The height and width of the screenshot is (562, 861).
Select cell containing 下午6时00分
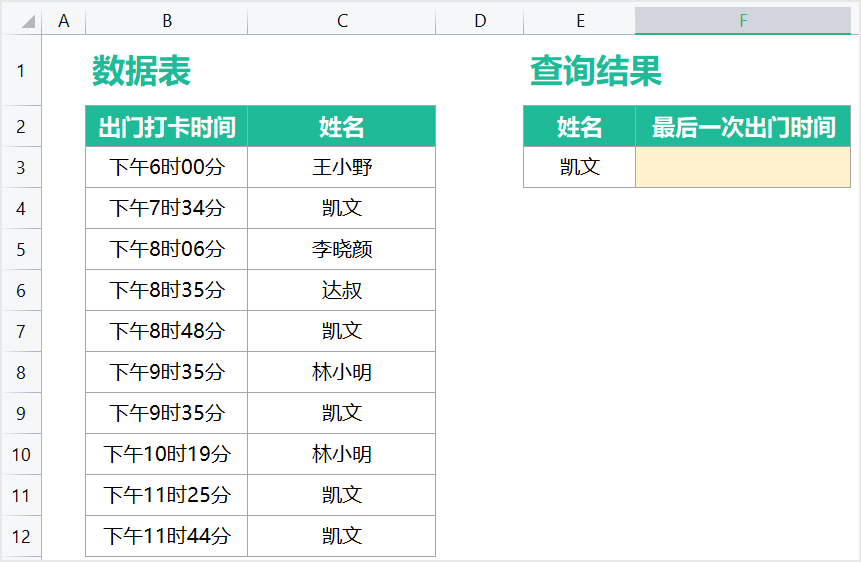click(167, 167)
